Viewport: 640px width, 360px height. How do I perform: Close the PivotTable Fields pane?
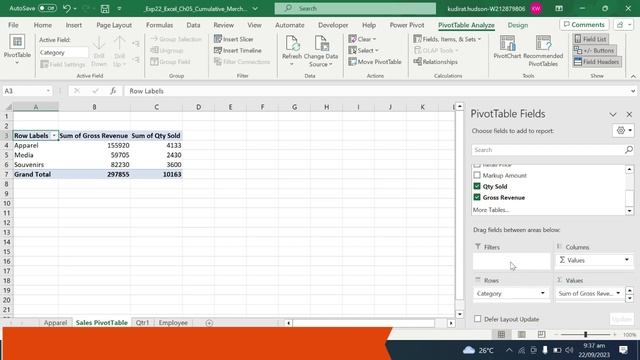629,114
